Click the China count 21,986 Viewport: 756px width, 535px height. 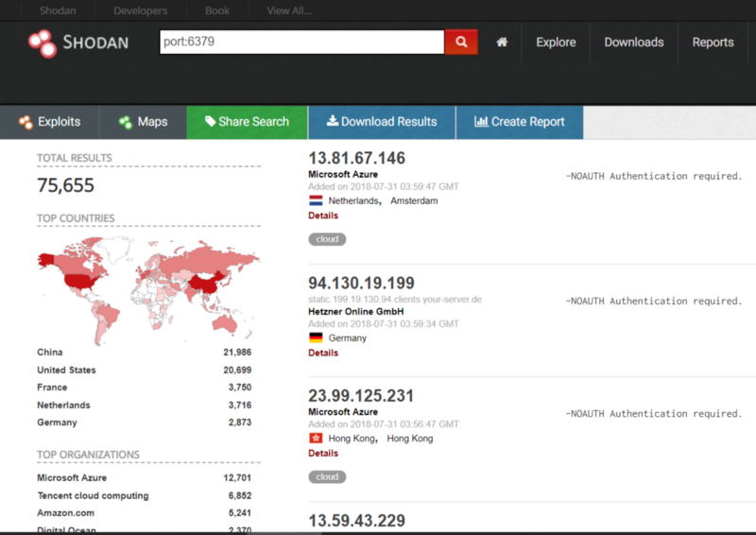coord(237,353)
